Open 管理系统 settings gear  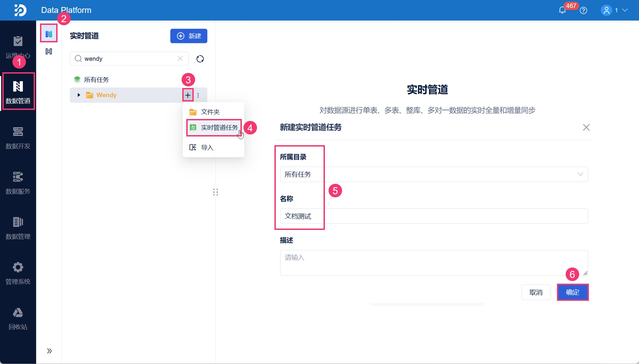click(x=18, y=273)
